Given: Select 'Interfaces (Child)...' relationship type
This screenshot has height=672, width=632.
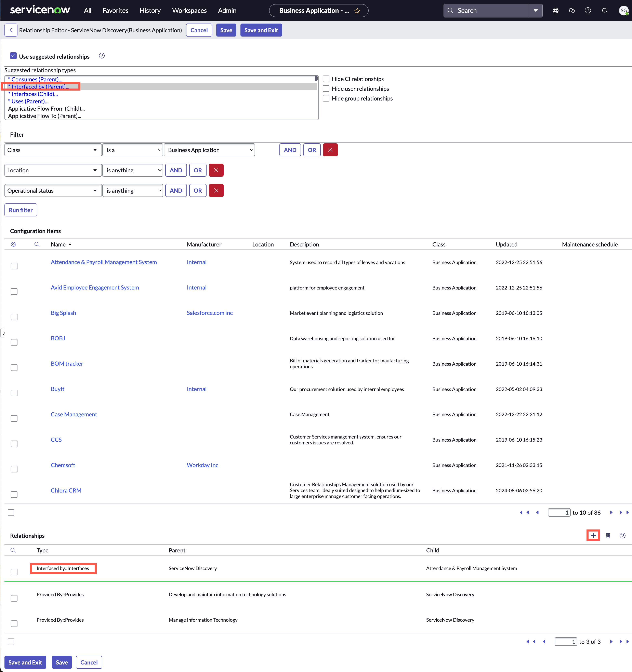Looking at the screenshot, I should point(33,94).
